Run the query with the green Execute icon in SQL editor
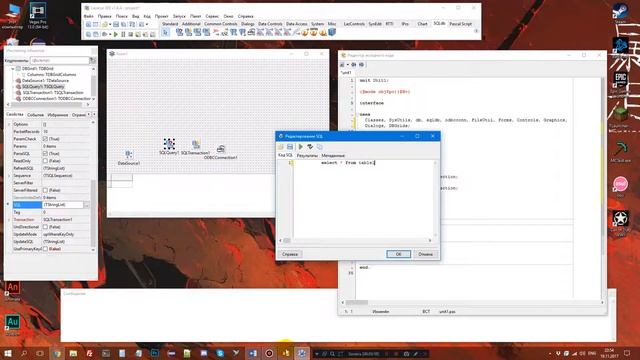Viewport: 640px width, 360px height. (301, 147)
